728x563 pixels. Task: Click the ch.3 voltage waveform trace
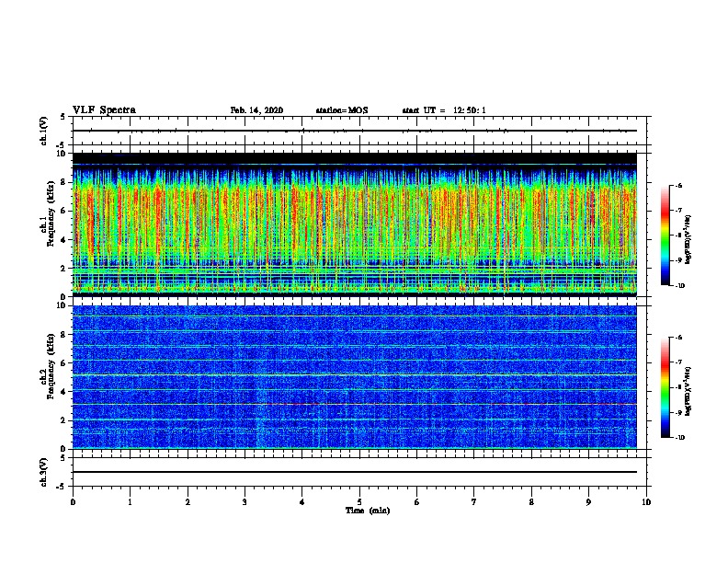coord(355,472)
